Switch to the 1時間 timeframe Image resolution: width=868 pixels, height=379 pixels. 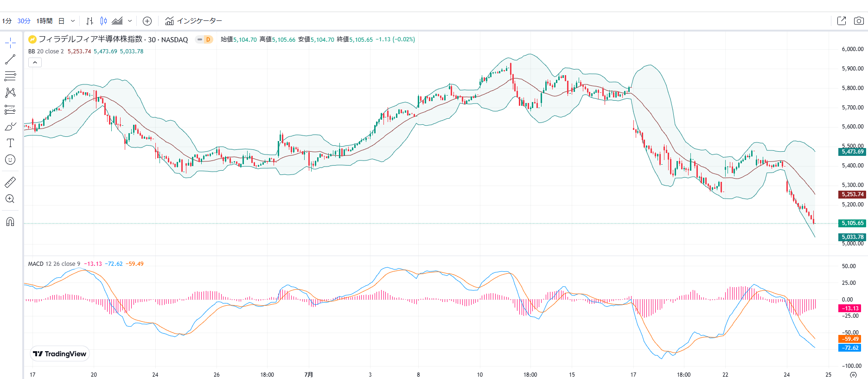tap(45, 21)
